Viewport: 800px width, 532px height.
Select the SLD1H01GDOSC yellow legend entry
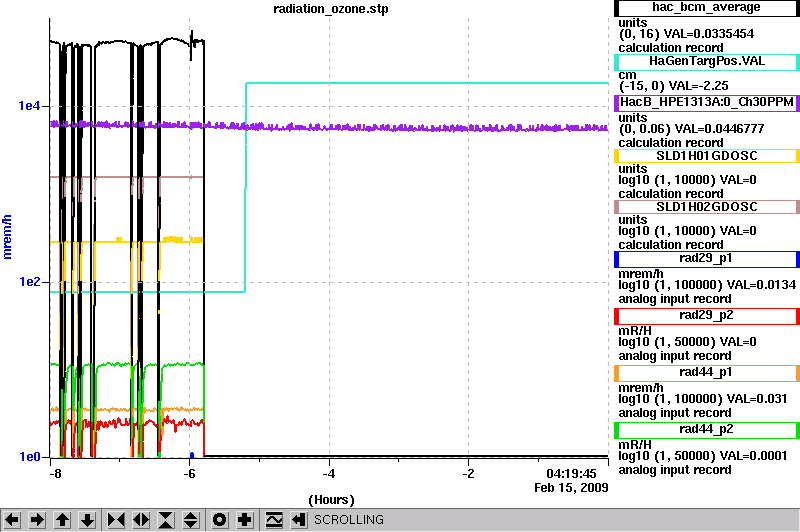pos(707,156)
